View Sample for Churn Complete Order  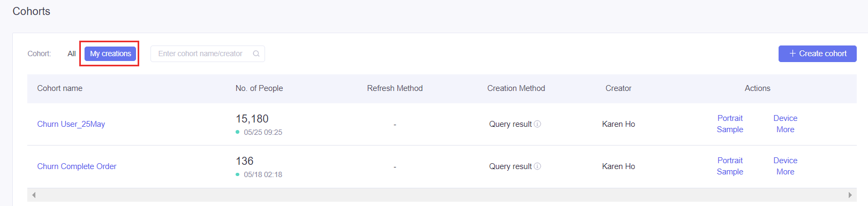pos(730,172)
